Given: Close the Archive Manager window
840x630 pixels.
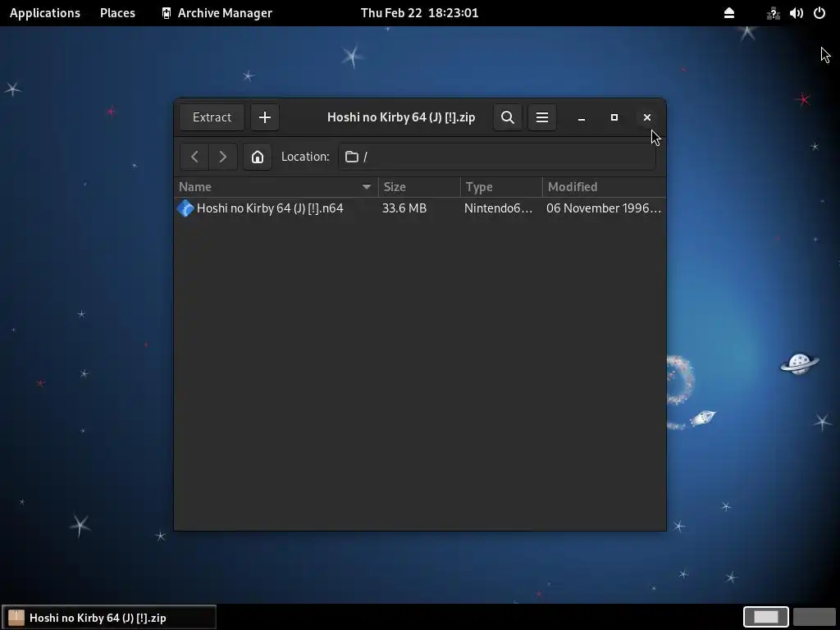Looking at the screenshot, I should tap(647, 117).
